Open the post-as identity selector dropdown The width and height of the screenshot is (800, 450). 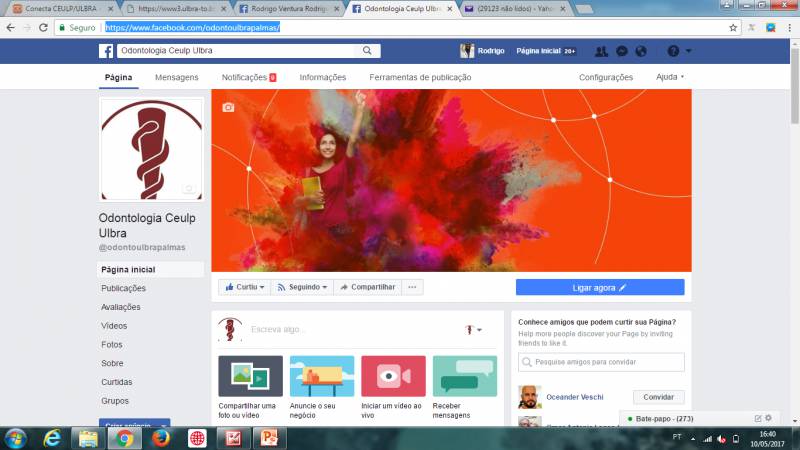tap(473, 329)
